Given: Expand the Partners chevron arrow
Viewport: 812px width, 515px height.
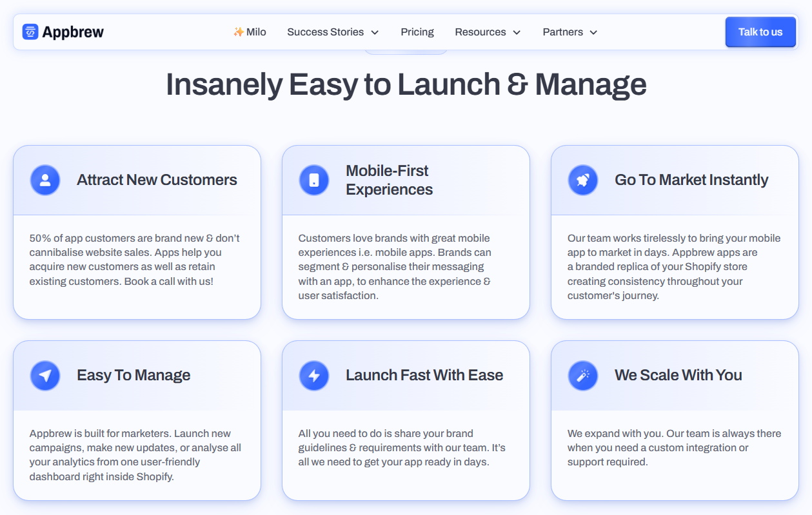Looking at the screenshot, I should (593, 32).
